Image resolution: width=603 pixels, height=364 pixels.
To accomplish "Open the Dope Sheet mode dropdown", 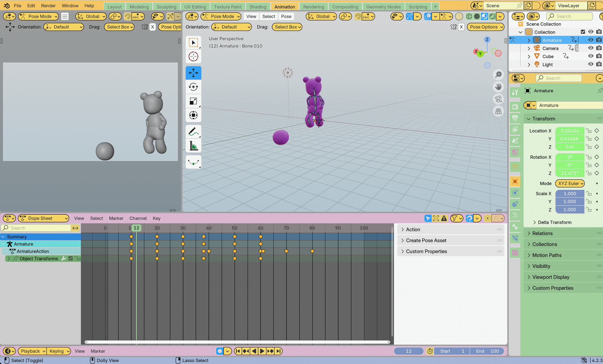I will tap(44, 218).
